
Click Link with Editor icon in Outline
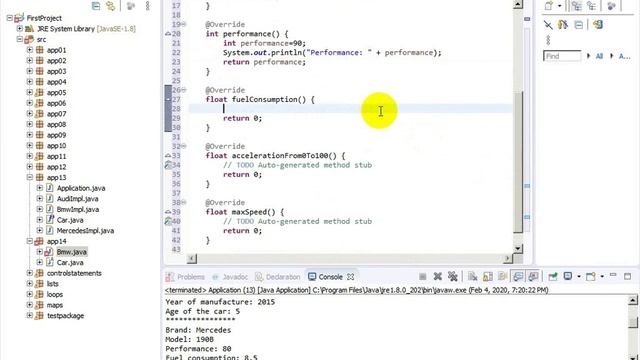(598, 24)
